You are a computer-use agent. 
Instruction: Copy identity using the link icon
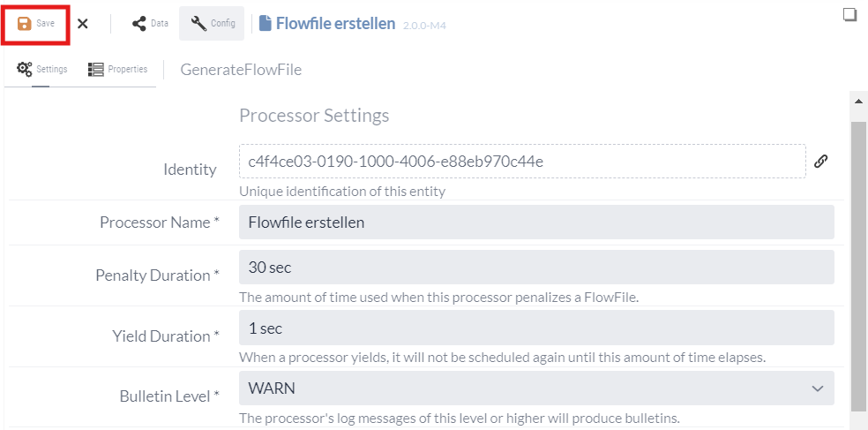[820, 161]
